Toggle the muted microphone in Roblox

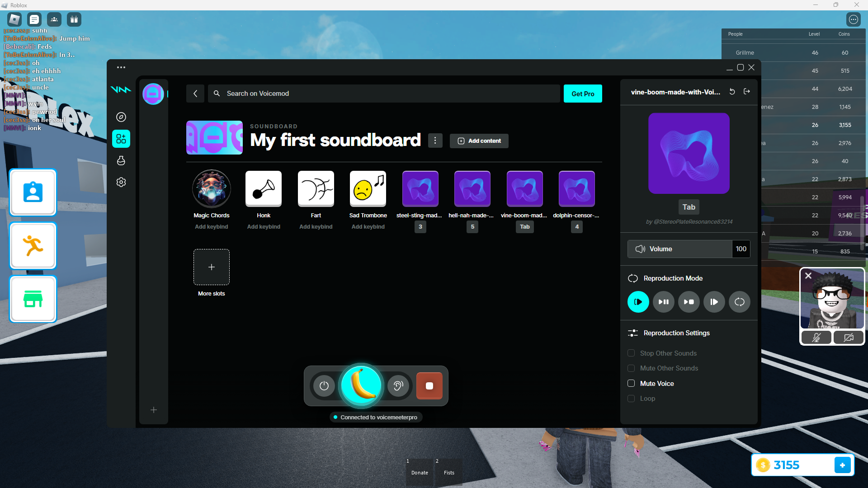point(816,338)
